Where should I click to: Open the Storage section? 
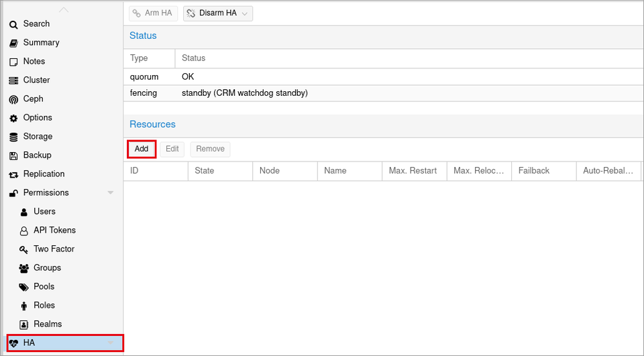[x=63, y=136]
